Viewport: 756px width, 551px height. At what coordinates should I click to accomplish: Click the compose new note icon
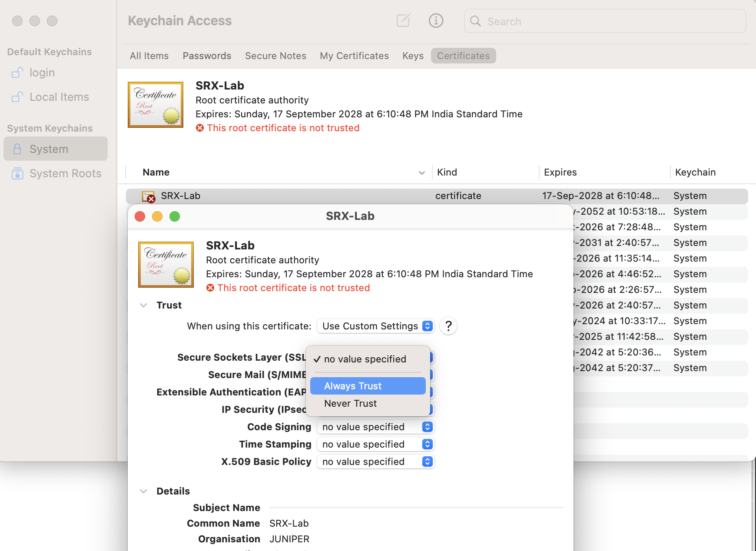point(403,20)
